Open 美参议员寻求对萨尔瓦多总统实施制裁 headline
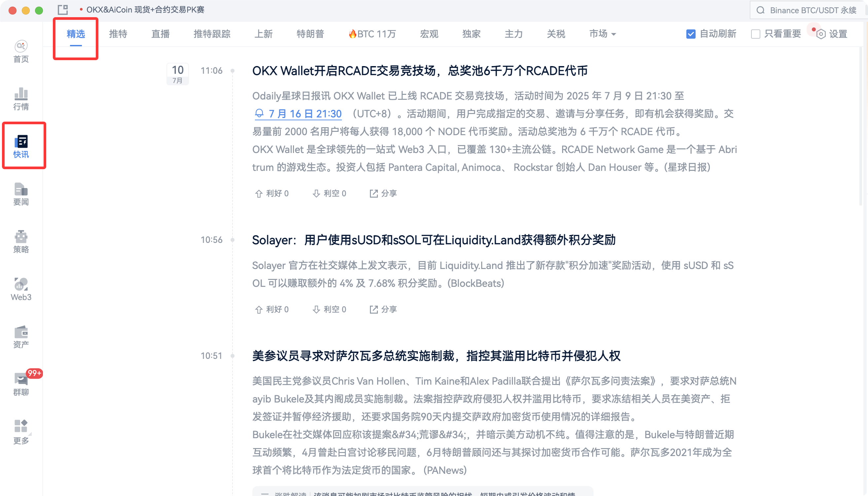 (x=436, y=356)
